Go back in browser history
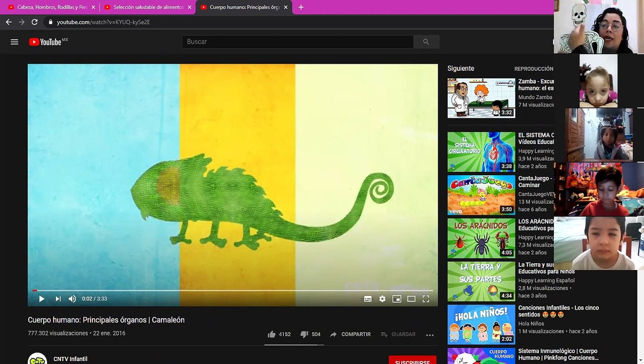Viewport: 644px width, 364px height. (x=9, y=22)
